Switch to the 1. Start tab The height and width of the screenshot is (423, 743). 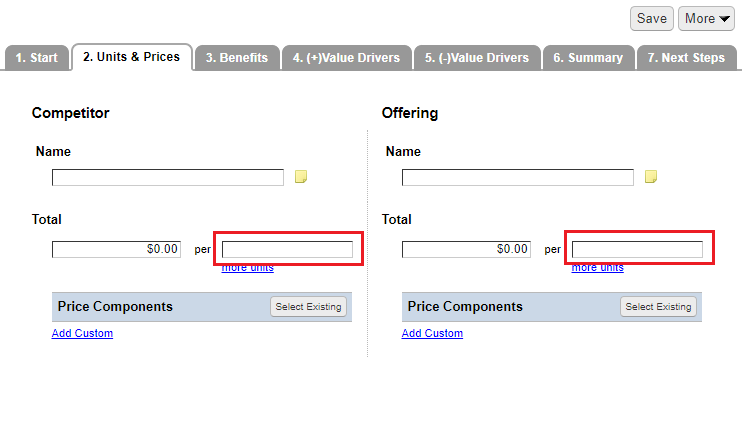coord(36,58)
